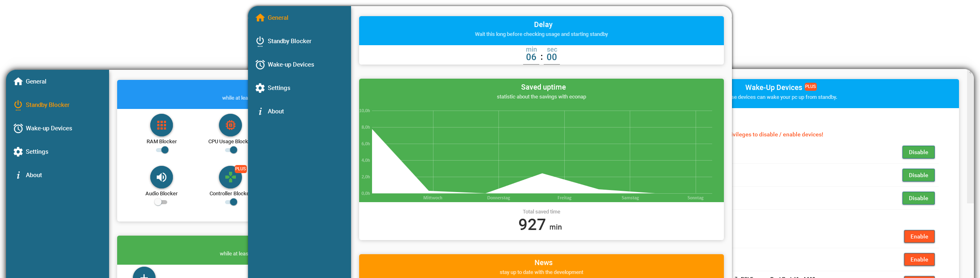This screenshot has height=278, width=980.
Task: Click the Audio Blocker label text
Action: tap(162, 194)
